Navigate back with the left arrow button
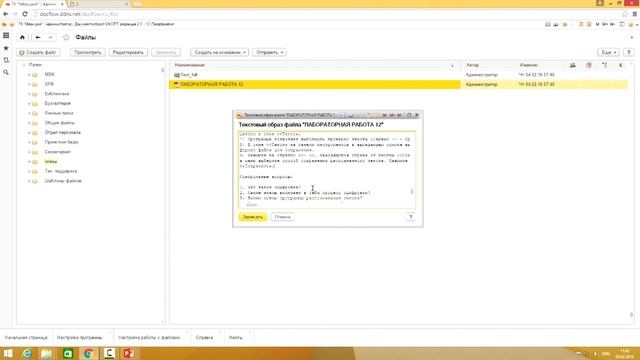Screen dimensions: 640x360 tap(38, 38)
